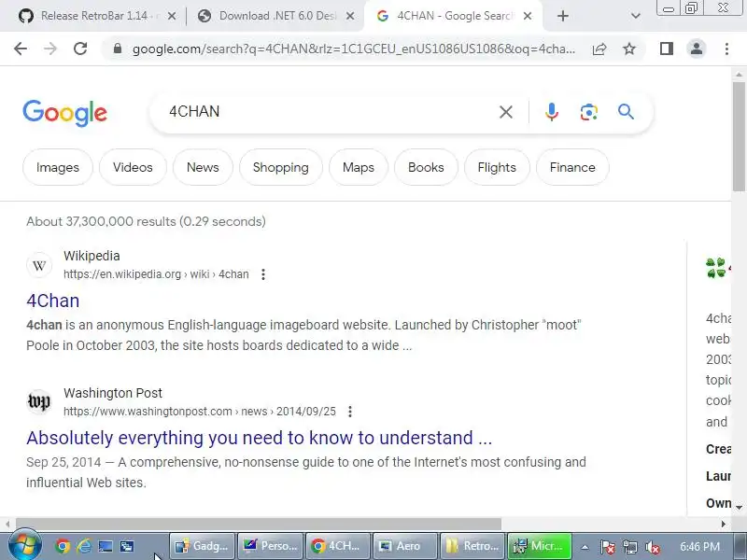Switch to the Gadg... taskbar window
This screenshot has width=747, height=560.
click(202, 546)
